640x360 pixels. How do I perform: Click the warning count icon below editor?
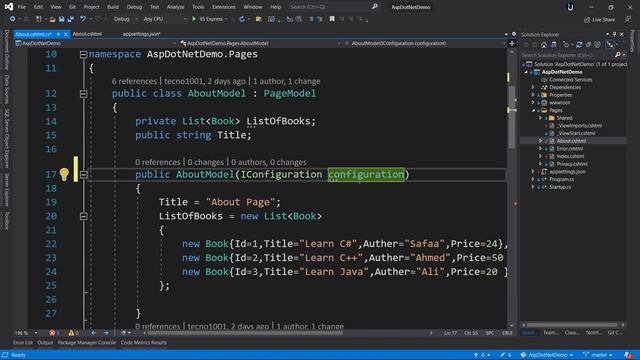click(71, 333)
